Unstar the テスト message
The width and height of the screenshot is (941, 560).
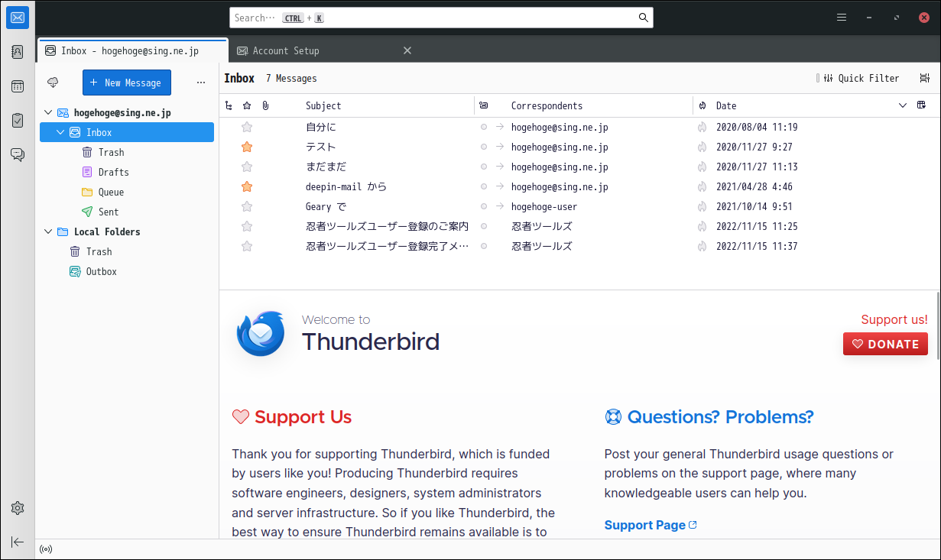[247, 147]
